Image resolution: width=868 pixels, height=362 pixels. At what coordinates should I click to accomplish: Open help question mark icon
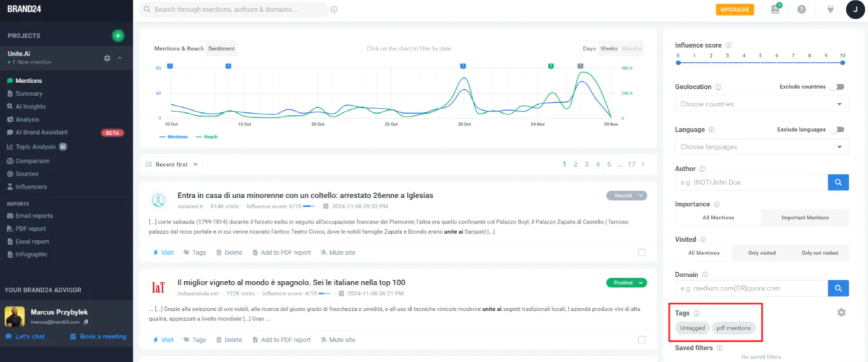pyautogui.click(x=802, y=10)
